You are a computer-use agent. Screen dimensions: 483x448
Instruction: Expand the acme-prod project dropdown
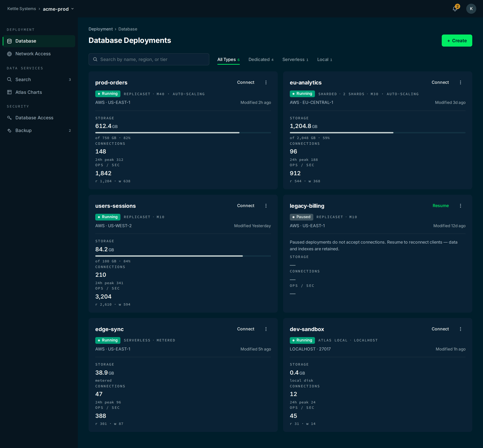[58, 9]
